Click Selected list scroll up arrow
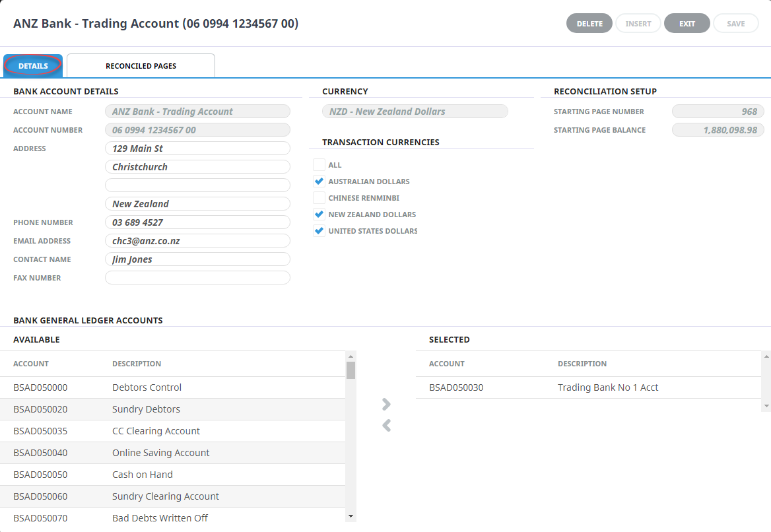The height and width of the screenshot is (532, 771). click(x=766, y=356)
